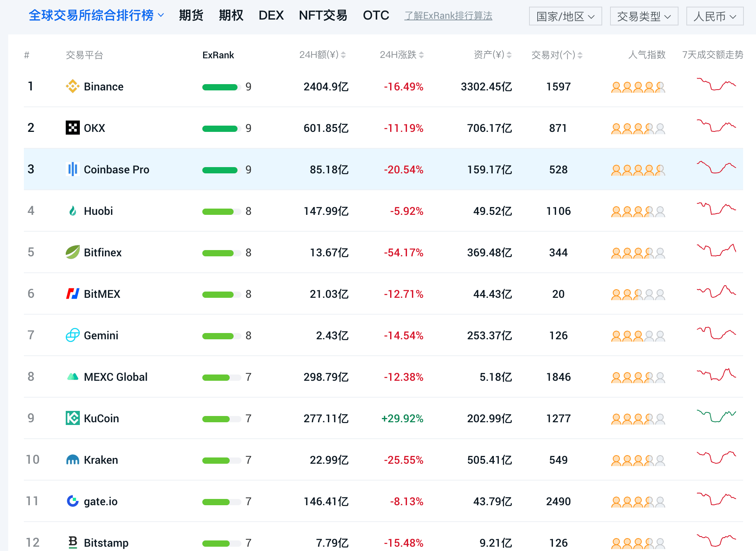
Task: Click Kraken 505.41亿 assets value
Action: click(x=490, y=460)
